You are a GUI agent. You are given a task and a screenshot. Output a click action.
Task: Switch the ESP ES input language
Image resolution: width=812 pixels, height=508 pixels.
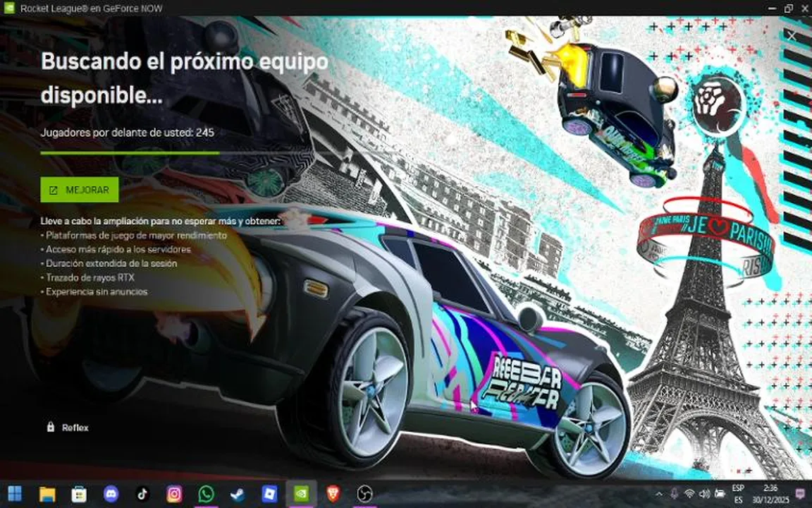coord(738,494)
